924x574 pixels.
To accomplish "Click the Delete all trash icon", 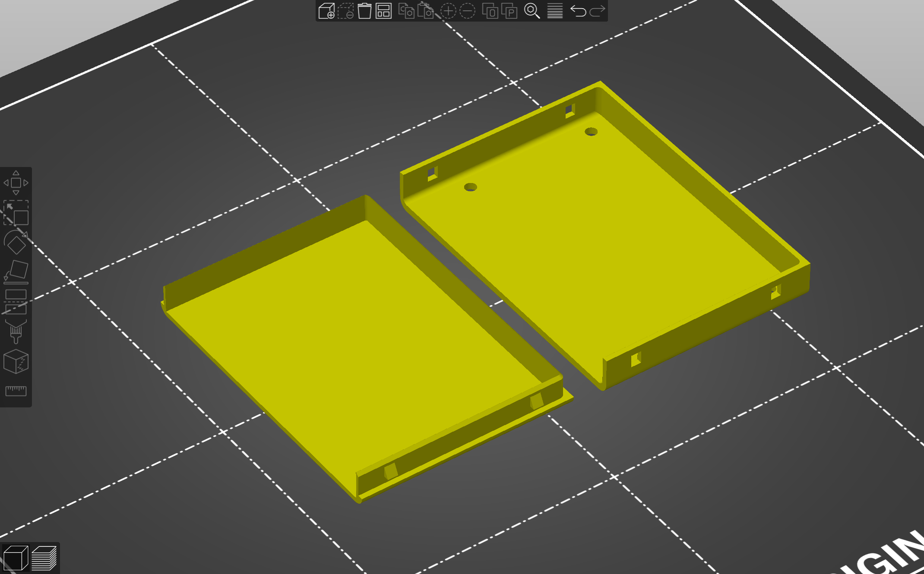I will tap(364, 11).
